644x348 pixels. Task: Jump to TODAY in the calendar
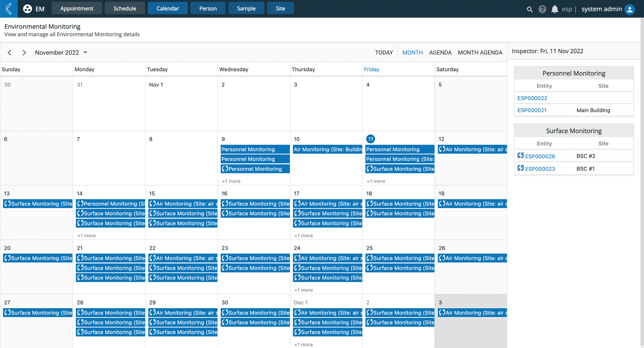click(x=384, y=52)
